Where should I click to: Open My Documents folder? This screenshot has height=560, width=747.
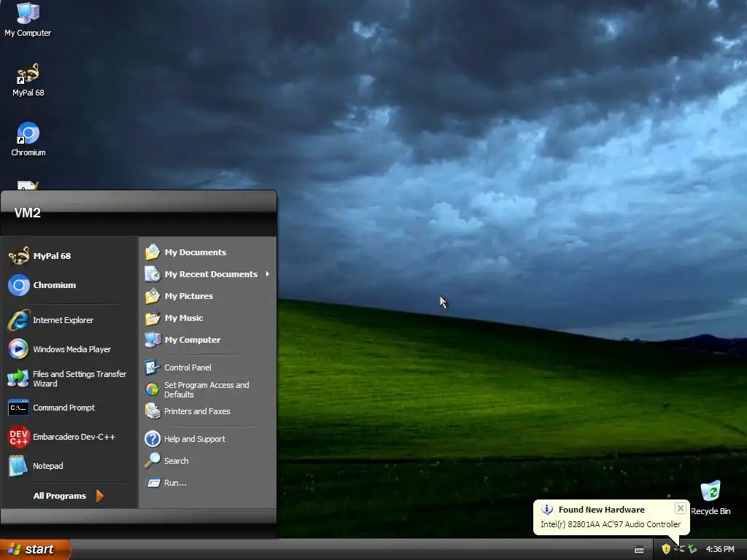click(x=208, y=252)
